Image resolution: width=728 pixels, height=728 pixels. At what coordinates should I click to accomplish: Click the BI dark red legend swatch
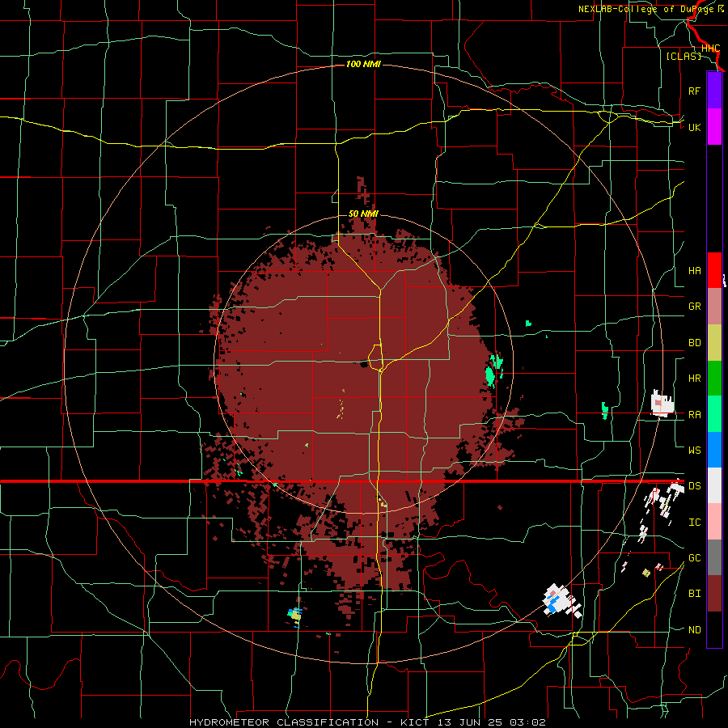click(x=714, y=594)
